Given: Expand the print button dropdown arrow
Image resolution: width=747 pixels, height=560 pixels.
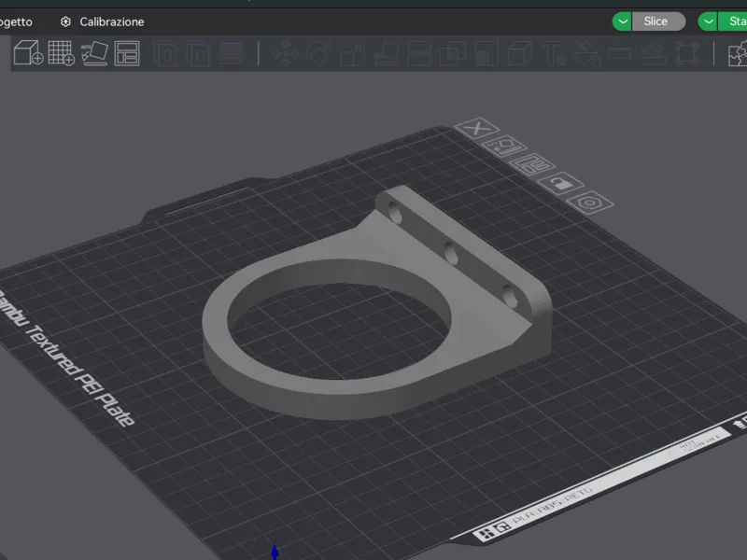Looking at the screenshot, I should pos(708,21).
